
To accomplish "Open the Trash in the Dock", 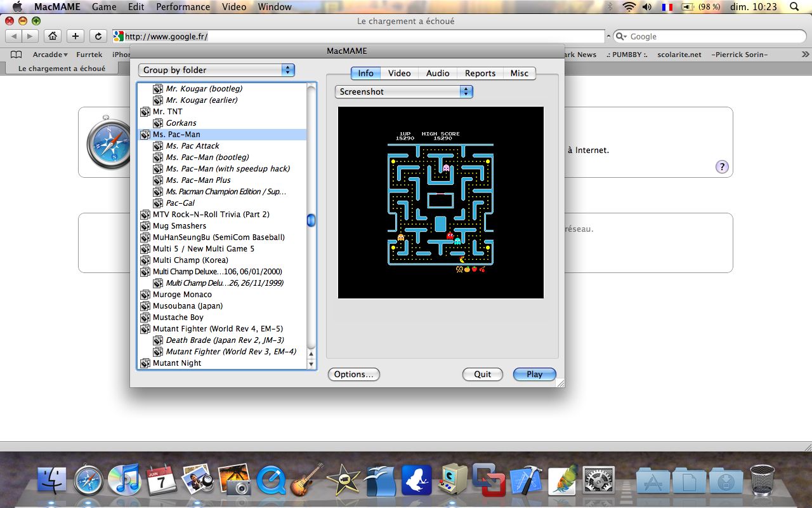I will 762,480.
